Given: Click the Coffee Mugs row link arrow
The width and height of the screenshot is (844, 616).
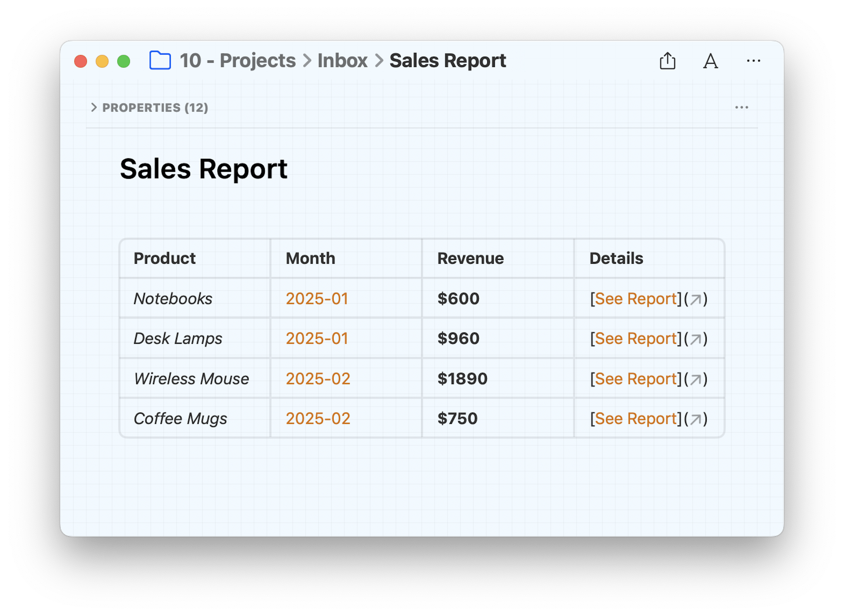Looking at the screenshot, I should [695, 420].
